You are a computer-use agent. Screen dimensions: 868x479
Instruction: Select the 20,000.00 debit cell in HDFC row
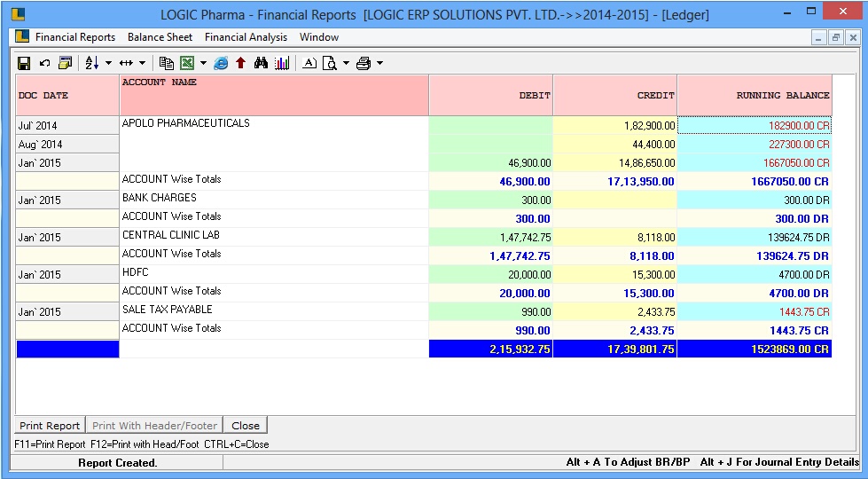(490, 274)
